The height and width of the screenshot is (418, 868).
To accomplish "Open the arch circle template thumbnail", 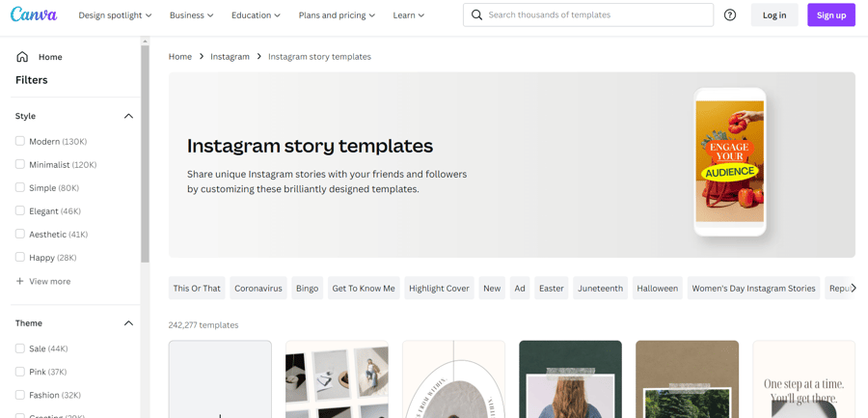I will 454,378.
